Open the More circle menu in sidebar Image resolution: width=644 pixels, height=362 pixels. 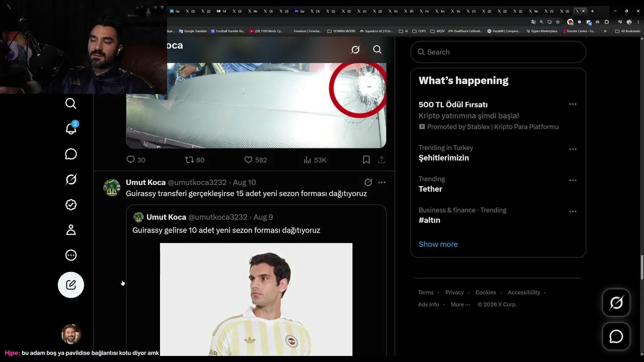click(71, 255)
